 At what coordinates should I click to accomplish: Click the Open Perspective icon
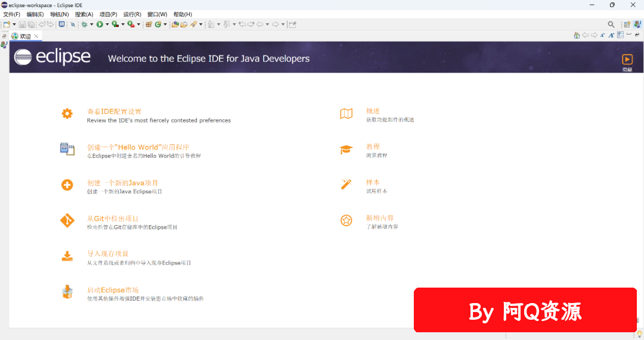pos(627,24)
